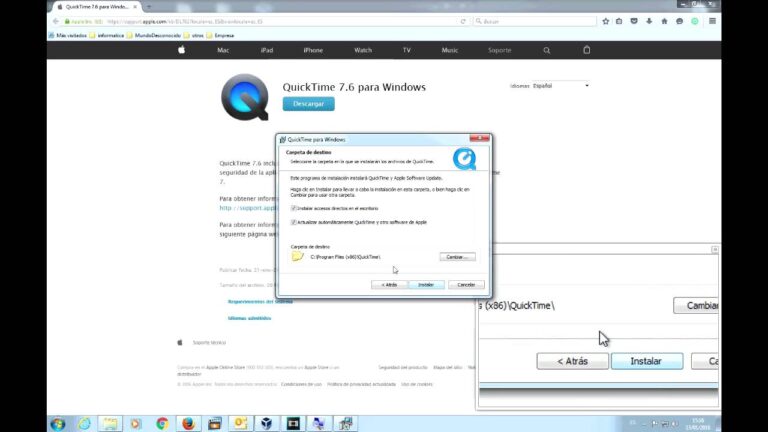Image resolution: width=768 pixels, height=432 pixels.
Task: Reload the page with the refresh icon
Action: [x=463, y=22]
